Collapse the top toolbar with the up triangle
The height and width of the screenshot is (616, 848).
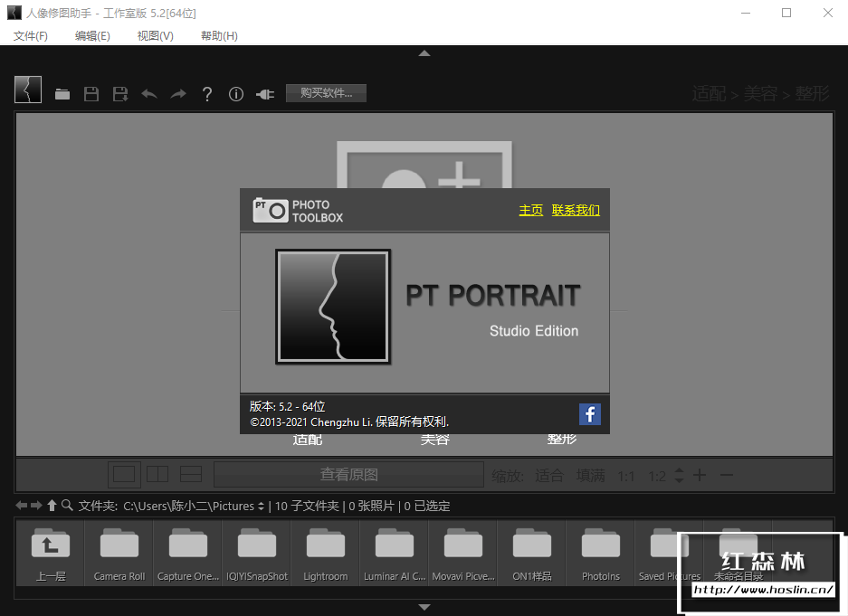click(x=424, y=53)
